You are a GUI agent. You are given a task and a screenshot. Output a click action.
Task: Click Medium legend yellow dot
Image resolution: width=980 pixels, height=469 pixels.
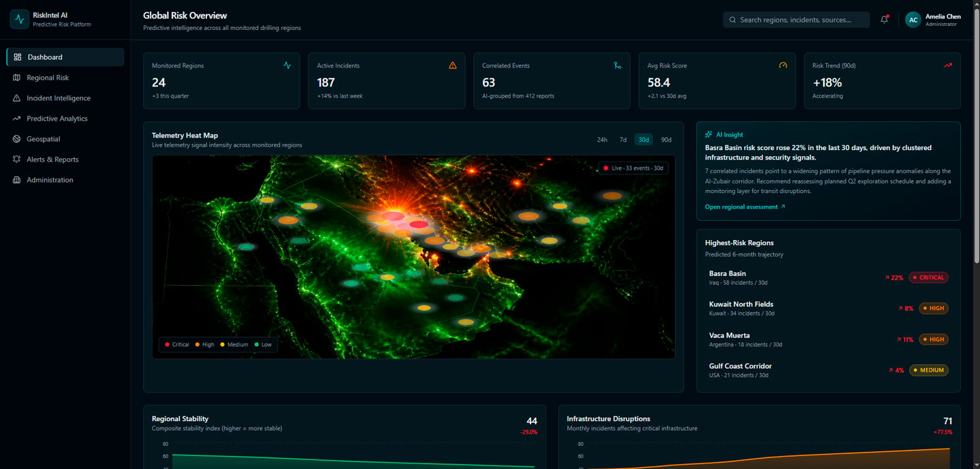[222, 344]
